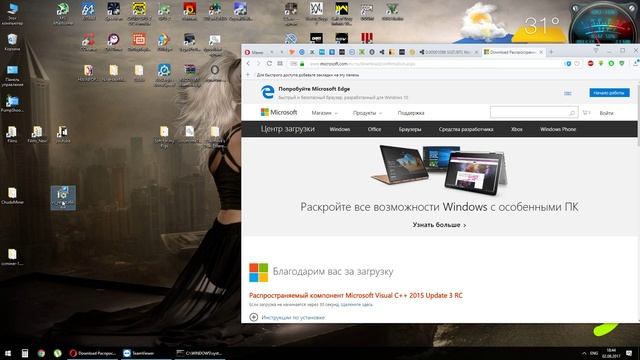The height and width of the screenshot is (360, 640).
Task: Open the Opera Menu button
Action: tap(254, 52)
